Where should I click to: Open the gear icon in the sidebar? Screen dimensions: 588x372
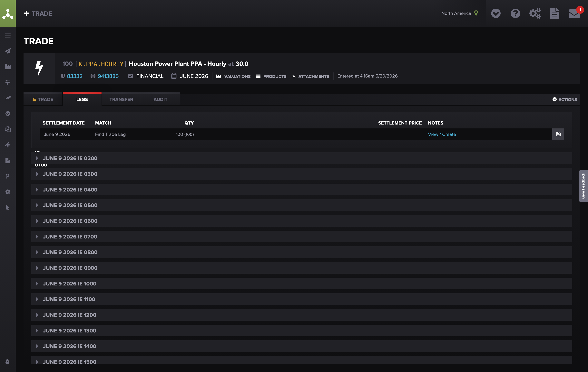(8, 192)
